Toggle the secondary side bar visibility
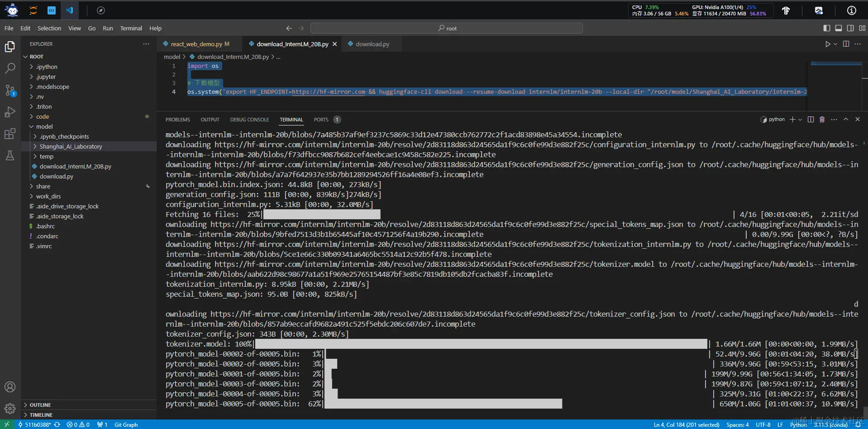 point(850,28)
